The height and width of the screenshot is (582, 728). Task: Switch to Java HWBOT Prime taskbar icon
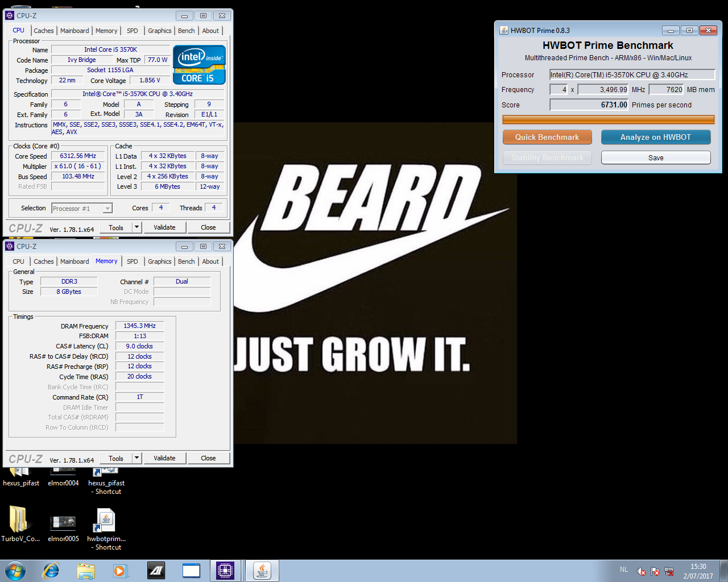pyautogui.click(x=262, y=571)
